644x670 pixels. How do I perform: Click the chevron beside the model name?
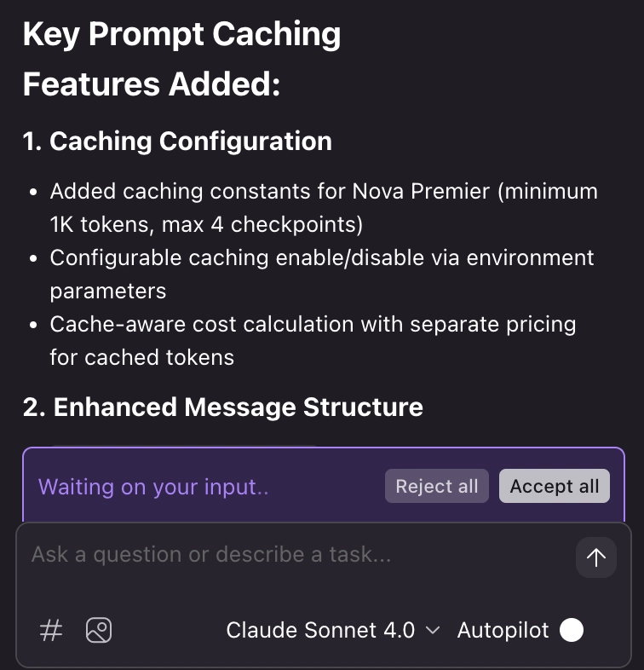(433, 631)
